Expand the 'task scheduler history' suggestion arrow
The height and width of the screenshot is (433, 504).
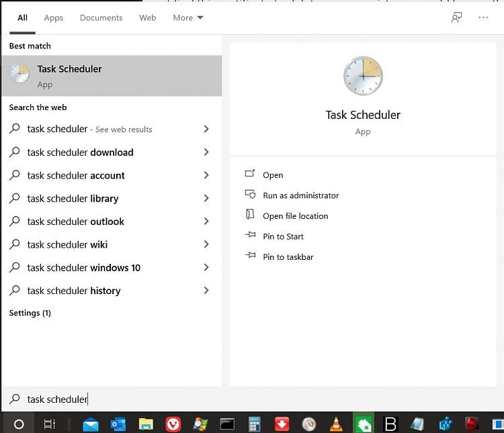pyautogui.click(x=206, y=291)
